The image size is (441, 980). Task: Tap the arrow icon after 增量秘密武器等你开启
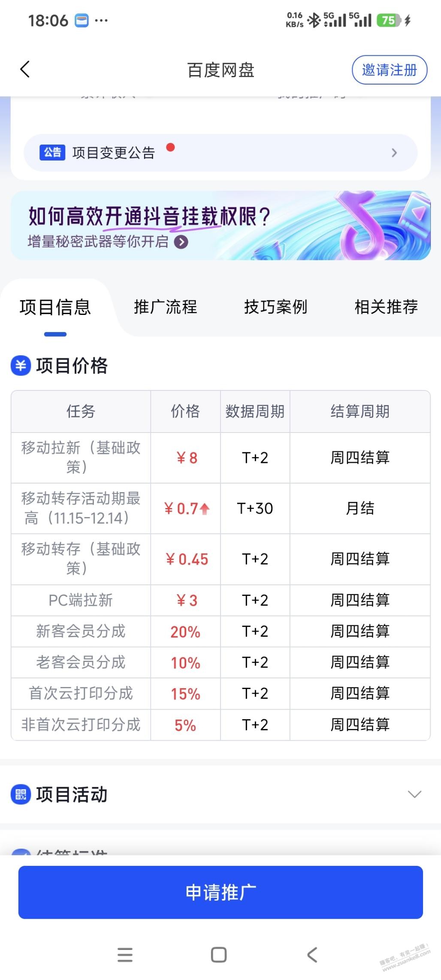tap(181, 242)
